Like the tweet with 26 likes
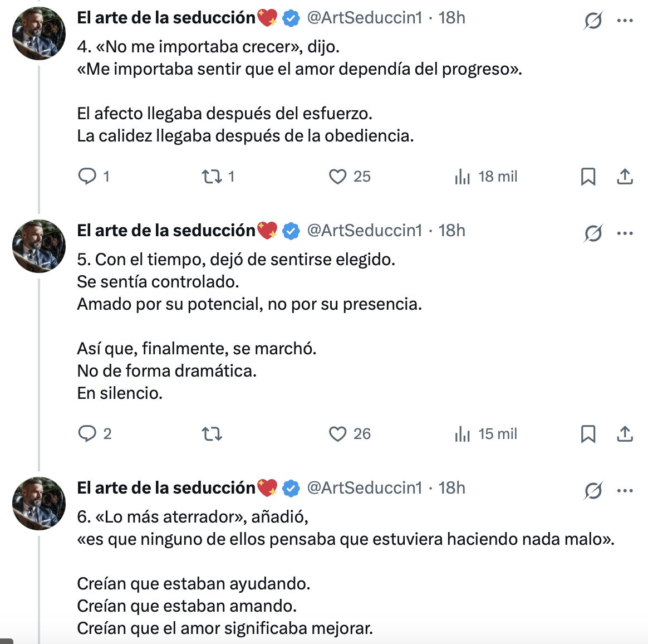This screenshot has height=644, width=648. (337, 433)
